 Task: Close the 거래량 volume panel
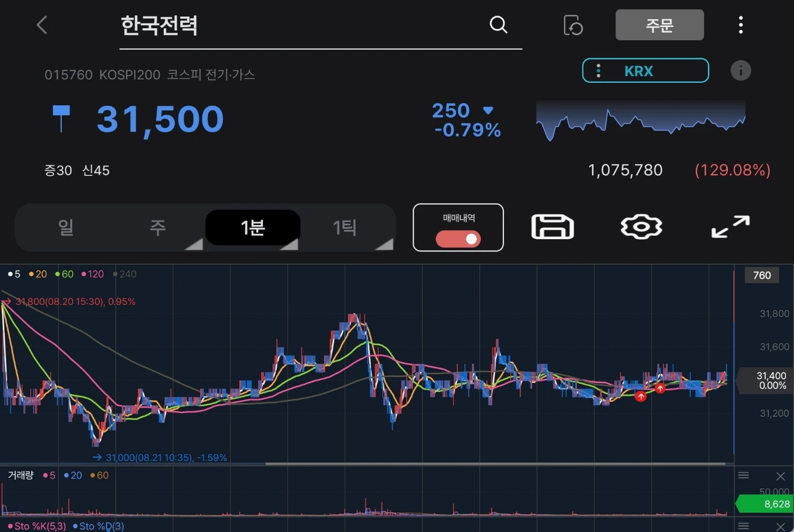780,476
